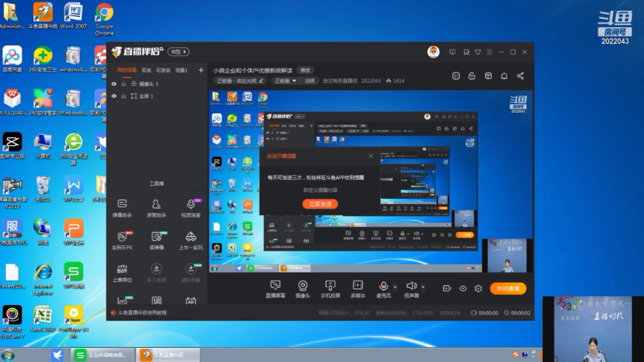Screen dimensions: 644x362
Task: Open the 全民乐PK tool
Action: coord(122,240)
